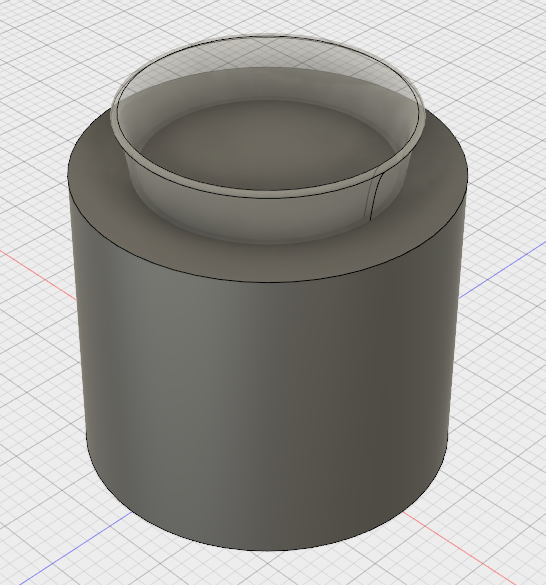The height and width of the screenshot is (585, 546).
Task: Select the dark inner wall of the recess
Action: click(x=267, y=84)
